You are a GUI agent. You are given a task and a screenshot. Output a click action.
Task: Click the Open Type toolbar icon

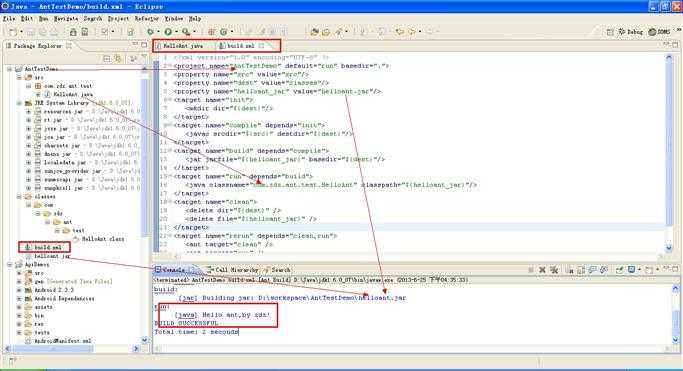pyautogui.click(x=314, y=32)
